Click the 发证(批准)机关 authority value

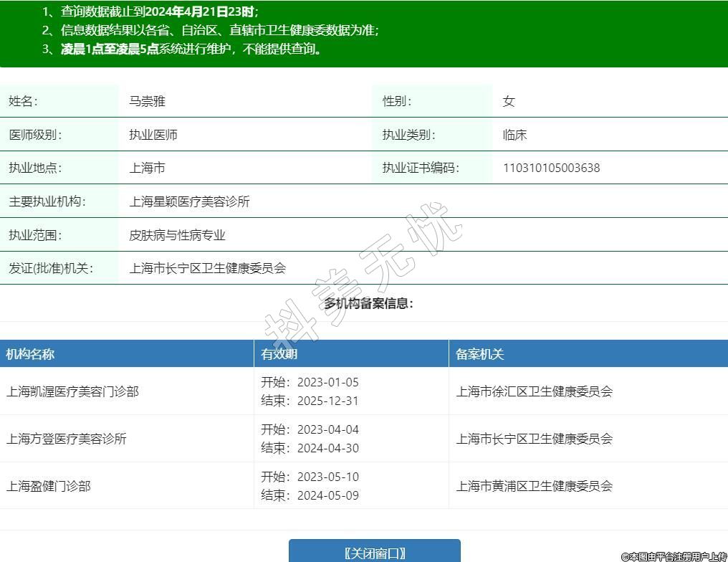click(207, 269)
